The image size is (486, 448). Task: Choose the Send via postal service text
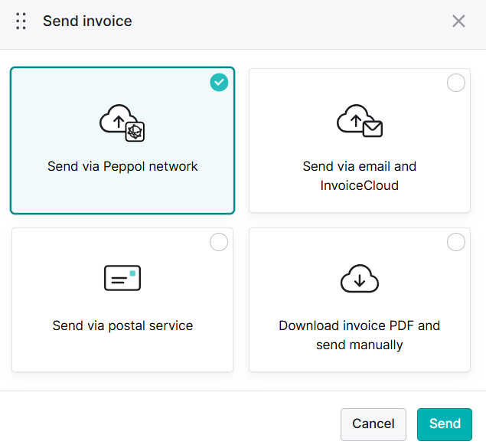tap(122, 325)
